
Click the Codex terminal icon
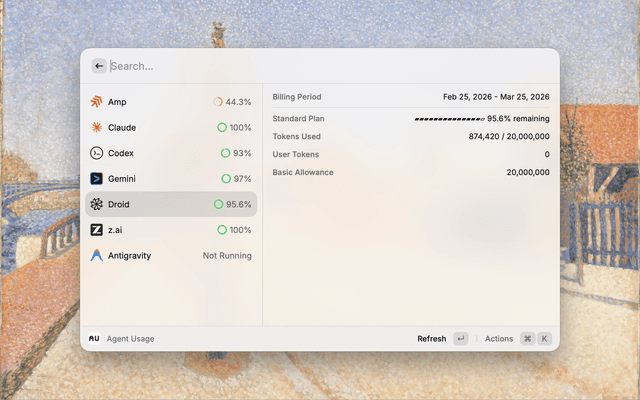(96, 153)
